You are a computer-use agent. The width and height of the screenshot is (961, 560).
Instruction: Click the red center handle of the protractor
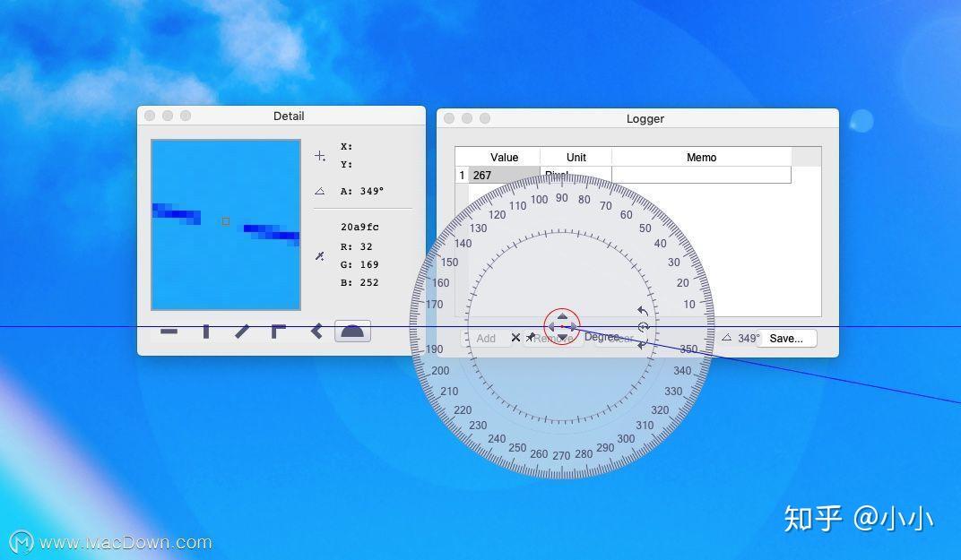(x=562, y=326)
